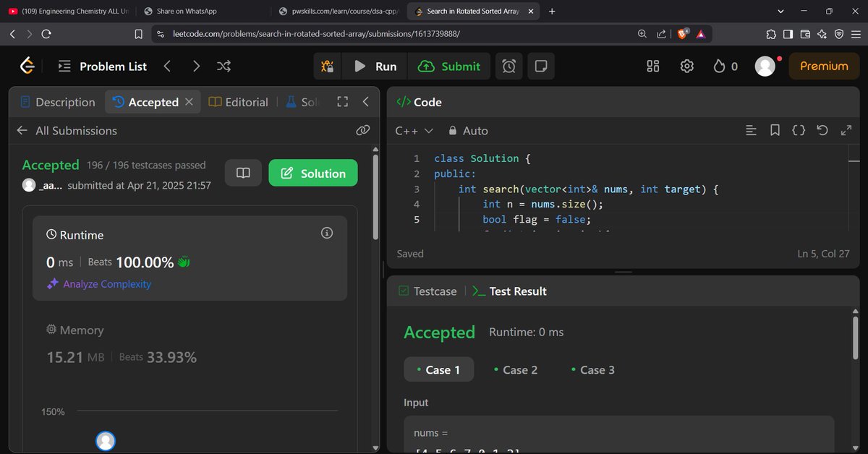This screenshot has width=868, height=454.
Task: Click the Premium button
Action: pos(824,67)
